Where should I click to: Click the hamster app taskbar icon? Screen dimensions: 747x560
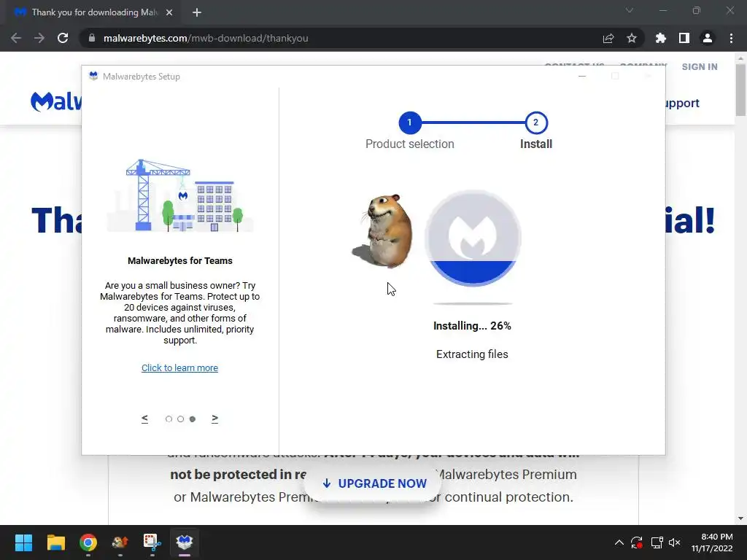pyautogui.click(x=120, y=542)
